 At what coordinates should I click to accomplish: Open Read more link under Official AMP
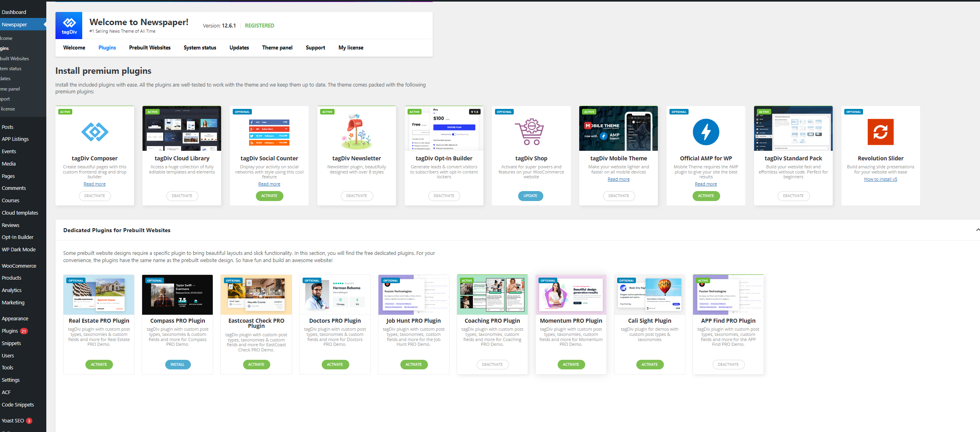[x=706, y=184]
